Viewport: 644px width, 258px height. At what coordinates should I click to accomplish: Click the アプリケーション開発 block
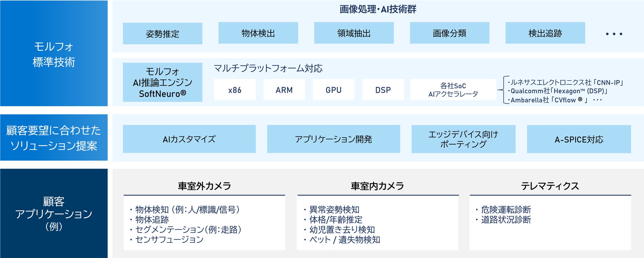tap(333, 139)
